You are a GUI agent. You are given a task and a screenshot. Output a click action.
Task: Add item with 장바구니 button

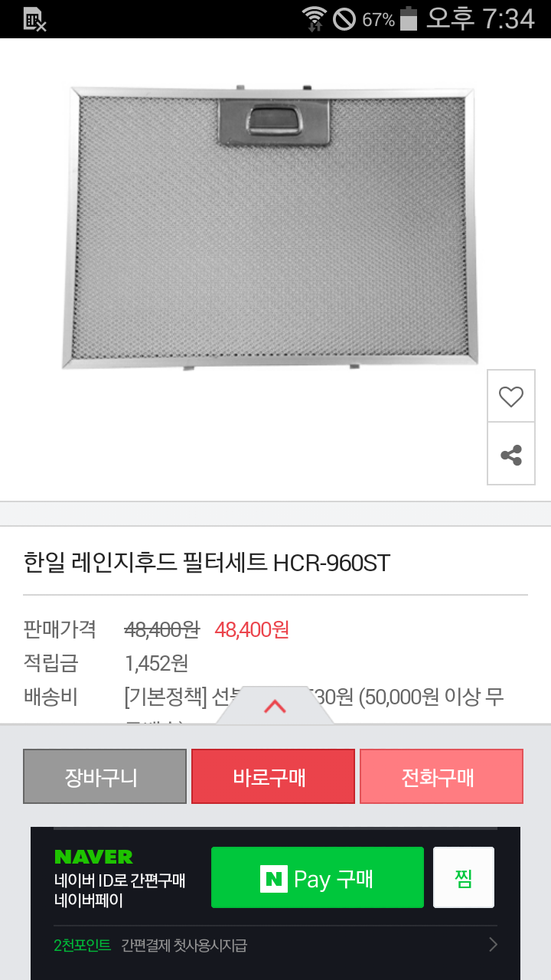pyautogui.click(x=105, y=776)
